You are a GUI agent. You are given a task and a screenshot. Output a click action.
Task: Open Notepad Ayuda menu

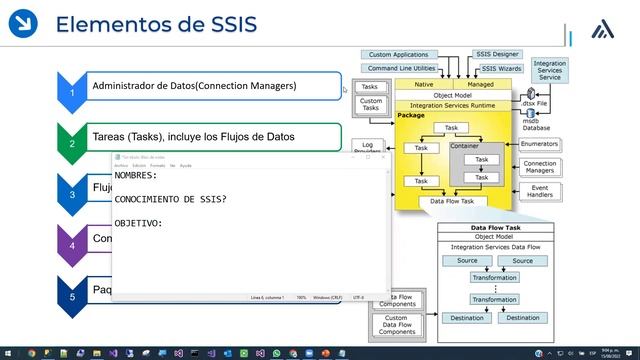tap(186, 166)
